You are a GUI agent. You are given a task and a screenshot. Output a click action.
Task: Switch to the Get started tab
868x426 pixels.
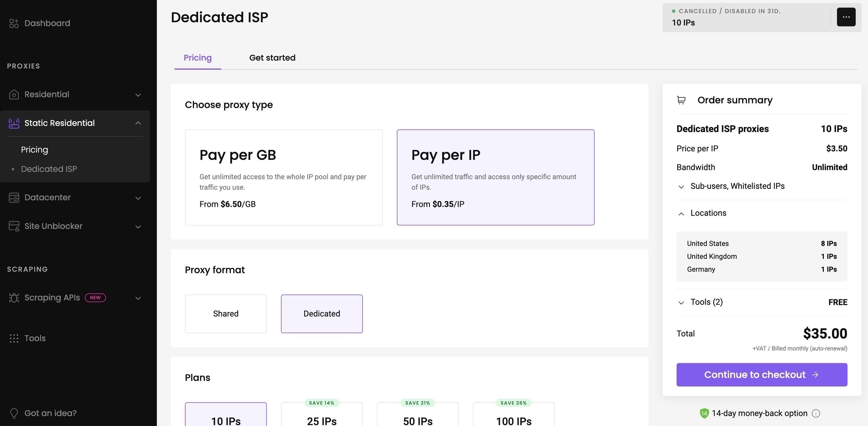(272, 58)
